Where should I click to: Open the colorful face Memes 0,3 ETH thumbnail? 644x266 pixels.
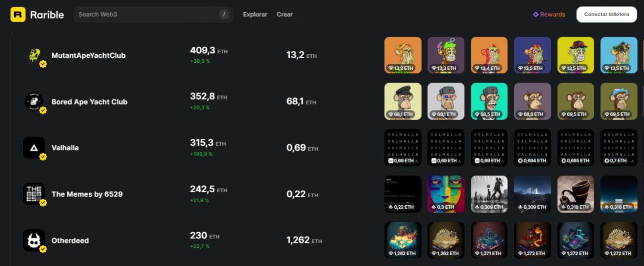(x=446, y=194)
